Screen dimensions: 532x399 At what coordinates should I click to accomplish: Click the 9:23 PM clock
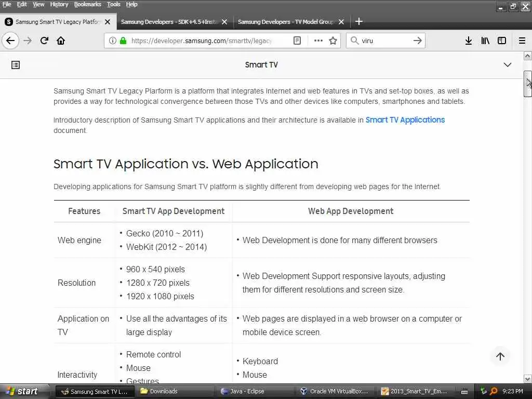(x=513, y=391)
